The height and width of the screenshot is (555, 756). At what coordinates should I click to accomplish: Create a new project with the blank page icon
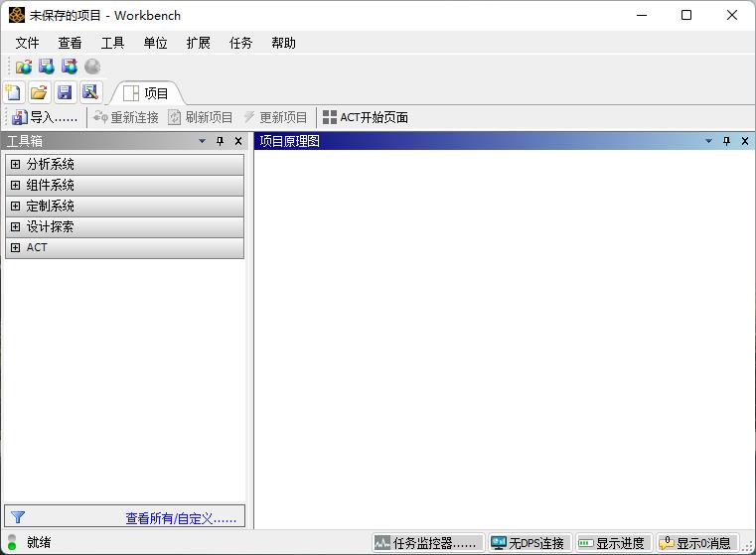coord(13,92)
